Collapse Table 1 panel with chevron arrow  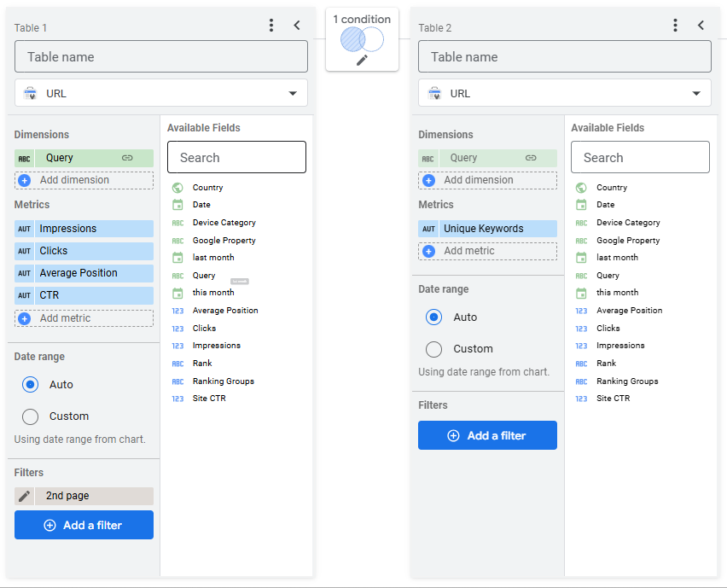[x=297, y=25]
